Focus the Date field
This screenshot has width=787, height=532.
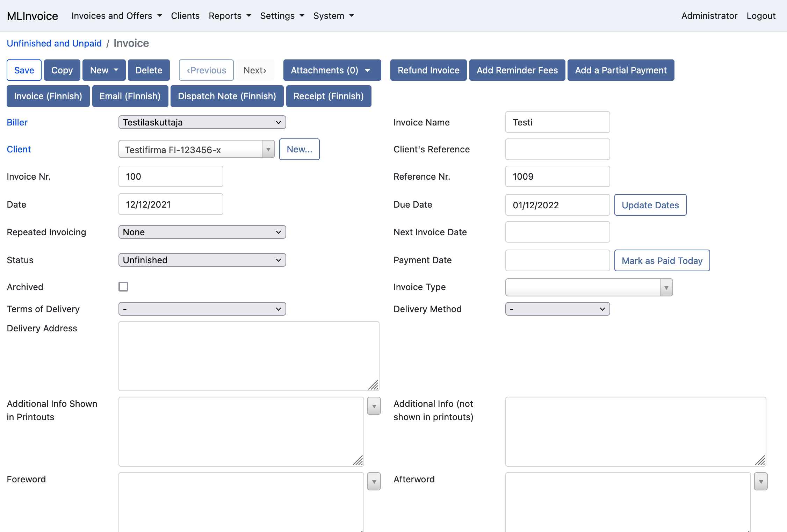171,204
